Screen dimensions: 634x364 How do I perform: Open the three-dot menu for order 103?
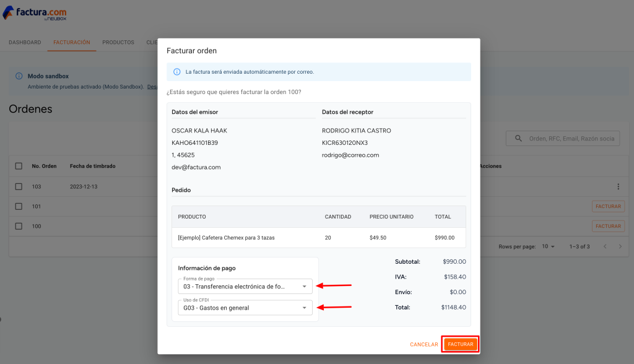click(x=619, y=186)
